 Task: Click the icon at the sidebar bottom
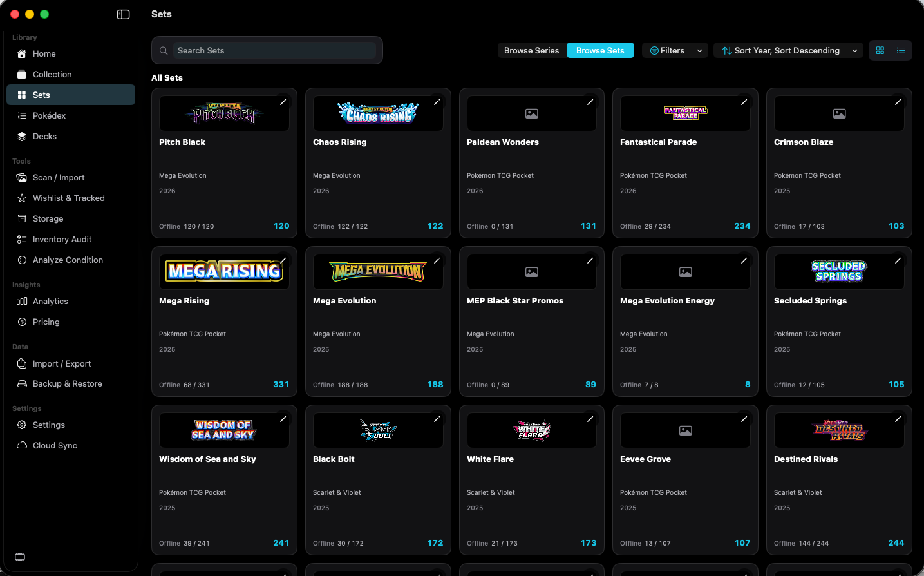tap(20, 557)
